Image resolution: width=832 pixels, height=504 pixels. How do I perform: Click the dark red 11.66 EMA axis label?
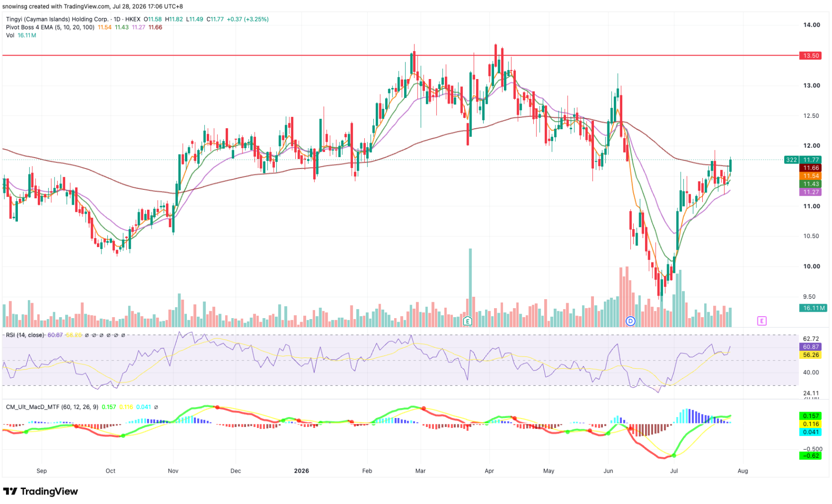point(811,168)
